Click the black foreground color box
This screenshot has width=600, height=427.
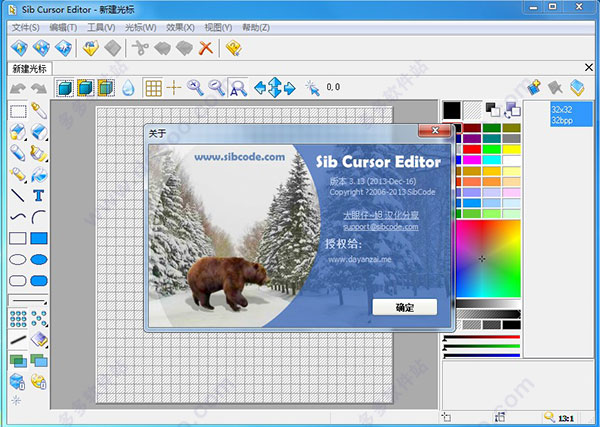(452, 110)
